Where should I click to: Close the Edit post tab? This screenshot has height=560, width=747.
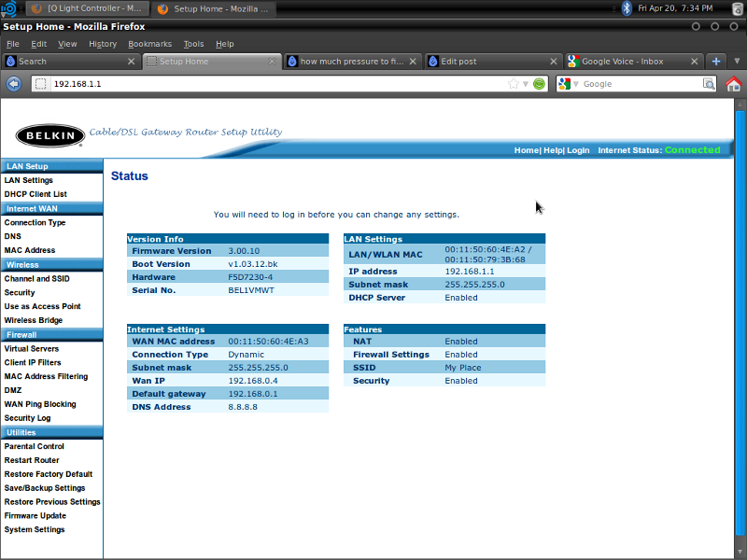pyautogui.click(x=555, y=62)
